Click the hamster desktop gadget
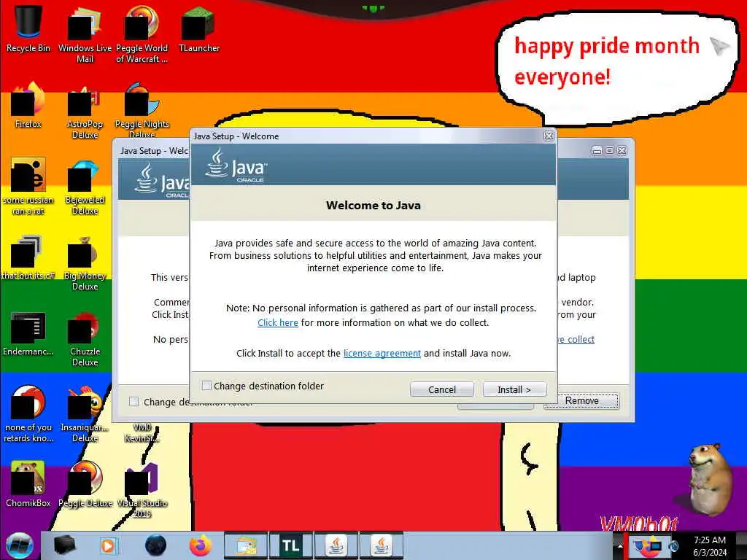 click(x=709, y=480)
